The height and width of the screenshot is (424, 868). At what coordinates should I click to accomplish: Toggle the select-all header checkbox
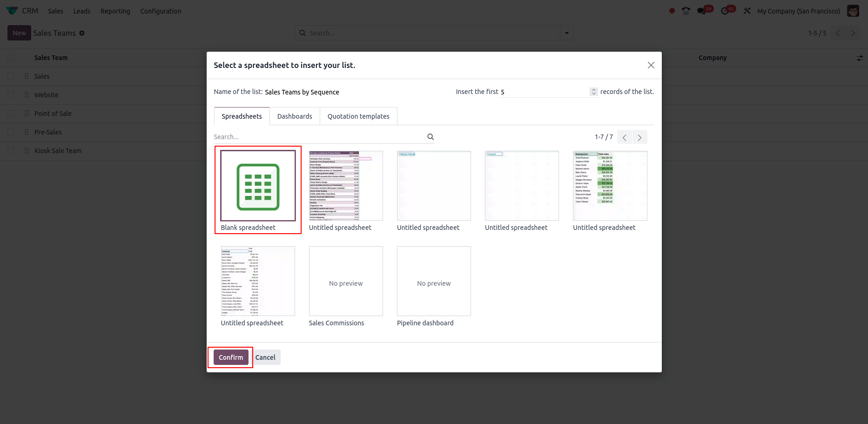pos(11,58)
